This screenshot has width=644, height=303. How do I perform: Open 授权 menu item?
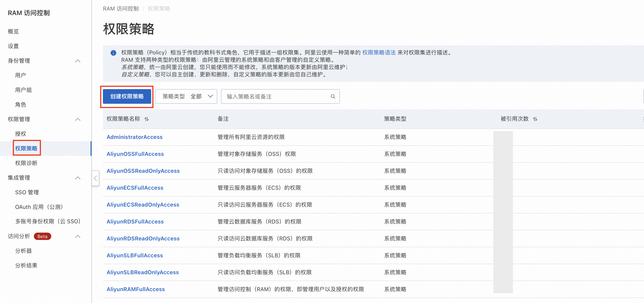tap(21, 134)
